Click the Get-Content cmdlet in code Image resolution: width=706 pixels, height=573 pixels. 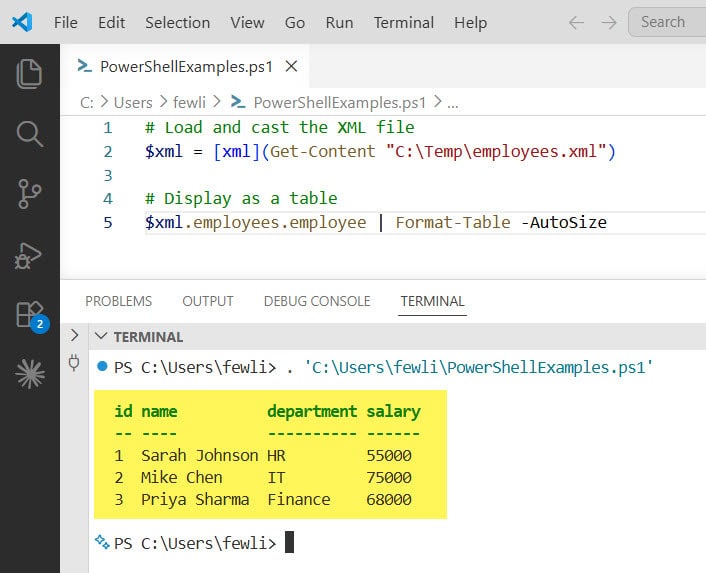322,151
